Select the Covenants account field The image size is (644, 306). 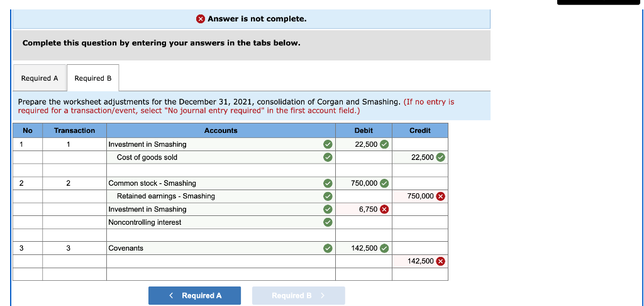point(221,248)
